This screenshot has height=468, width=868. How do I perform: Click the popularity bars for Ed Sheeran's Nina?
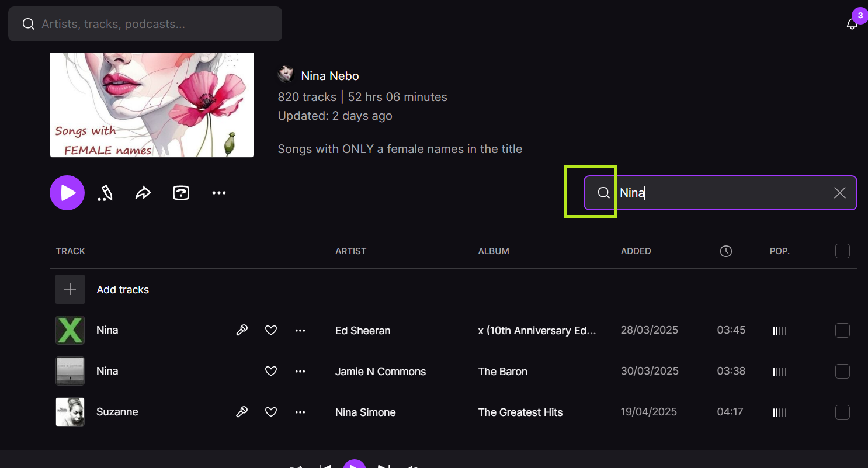click(780, 331)
